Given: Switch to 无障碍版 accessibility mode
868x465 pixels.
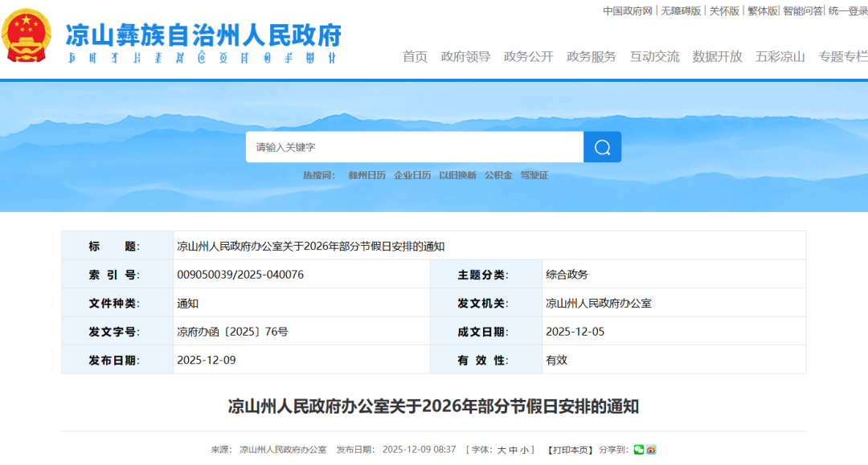Looking at the screenshot, I should (x=681, y=11).
